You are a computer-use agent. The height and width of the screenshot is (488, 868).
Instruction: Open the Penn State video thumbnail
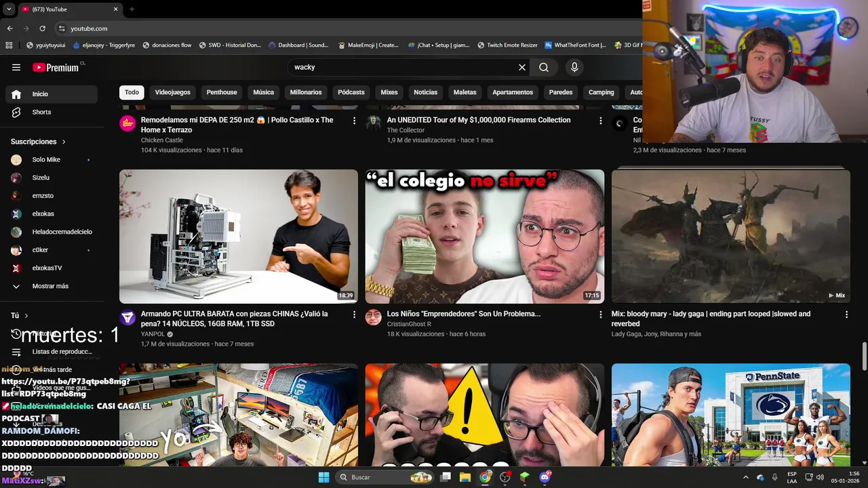click(731, 415)
